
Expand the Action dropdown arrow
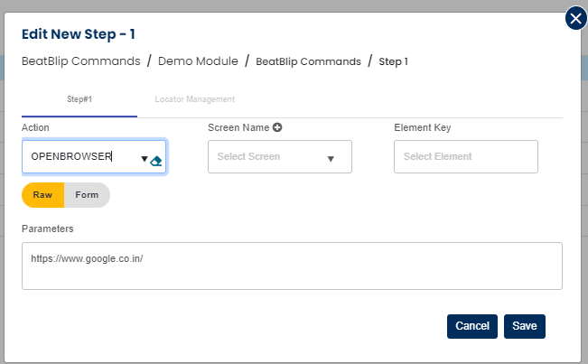(x=144, y=160)
